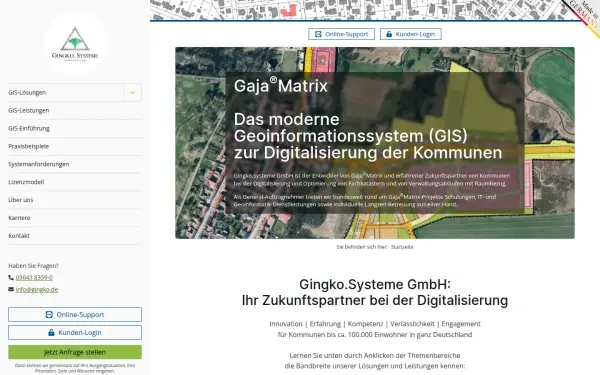The image size is (600, 375).
Task: Click the map header image at top
Action: (x=375, y=10)
